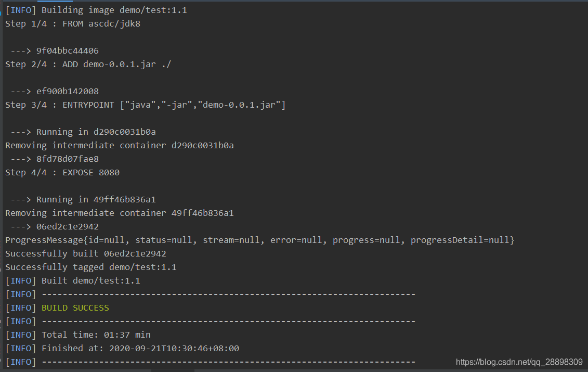Screen dimensions: 588x372
Task: Click the 'Total time: 01:37 min' line
Action: coord(78,335)
